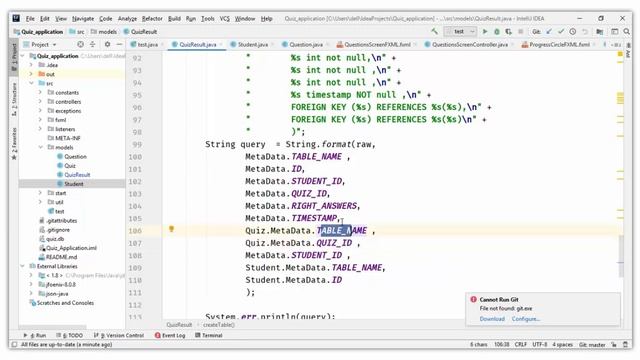Click the vertical 1: Project side tab
The width and height of the screenshot is (640, 360).
coord(14,57)
